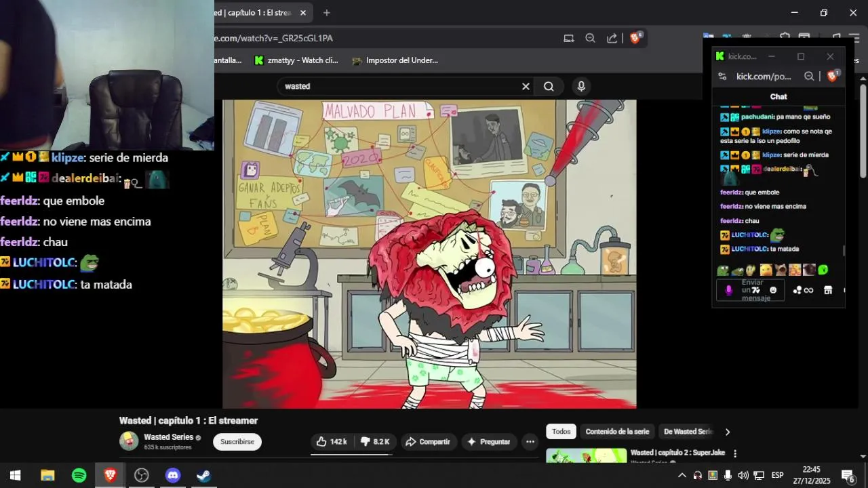
Task: Click the video title 'Wasted | capítulo 1 : El streamer'
Action: click(189, 421)
